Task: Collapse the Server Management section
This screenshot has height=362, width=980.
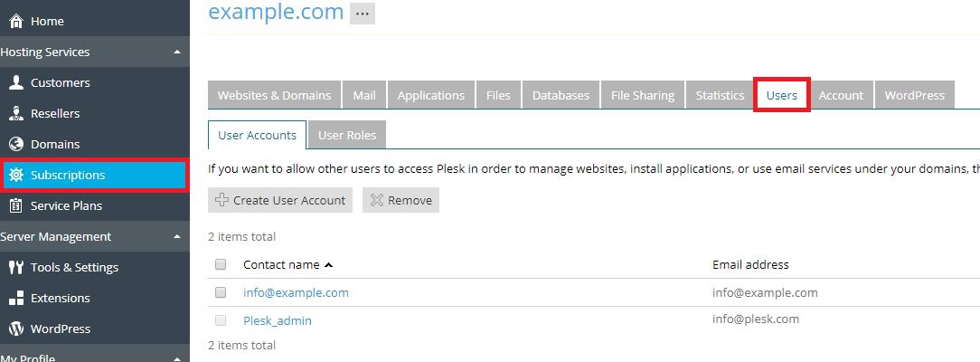Action: pyautogui.click(x=177, y=237)
